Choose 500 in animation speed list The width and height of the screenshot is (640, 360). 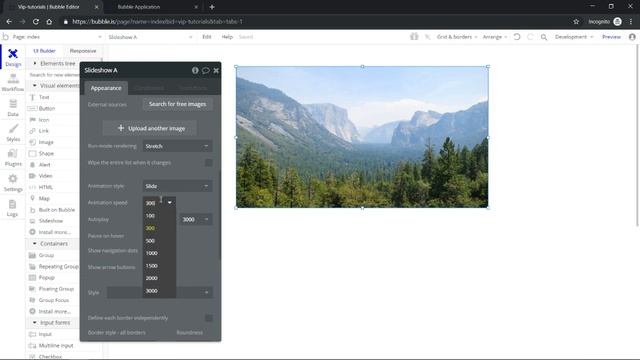[x=159, y=241]
